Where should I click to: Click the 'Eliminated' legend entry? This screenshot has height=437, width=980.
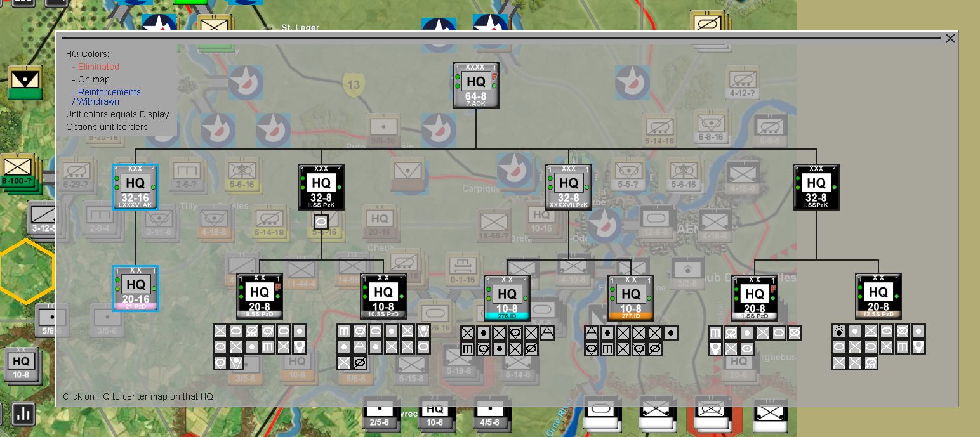coord(98,67)
